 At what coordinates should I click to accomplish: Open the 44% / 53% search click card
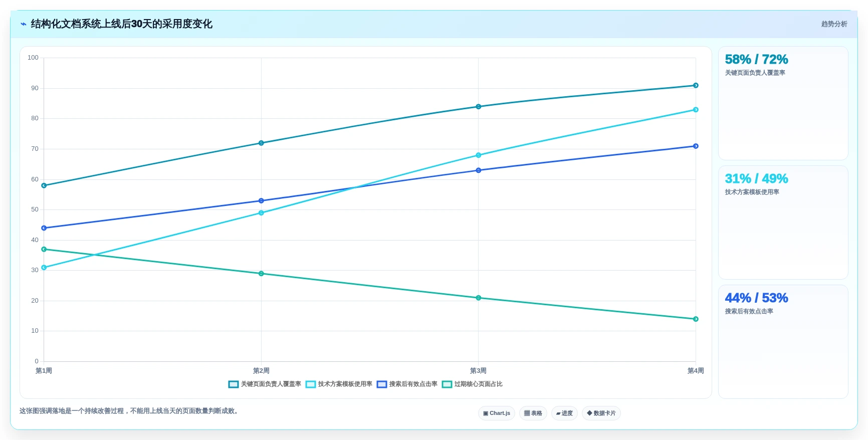tap(783, 342)
